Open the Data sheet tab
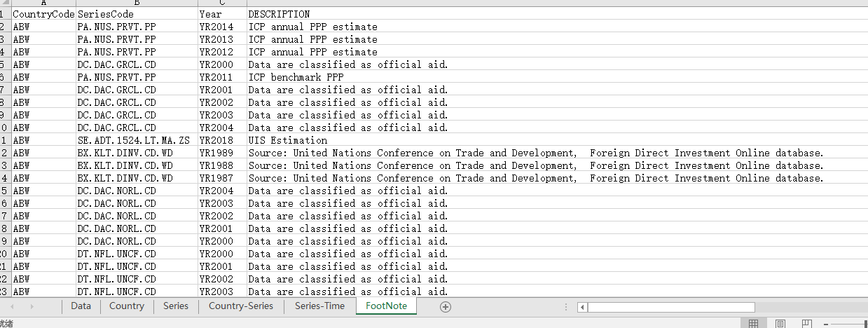868x328 pixels. (x=81, y=306)
